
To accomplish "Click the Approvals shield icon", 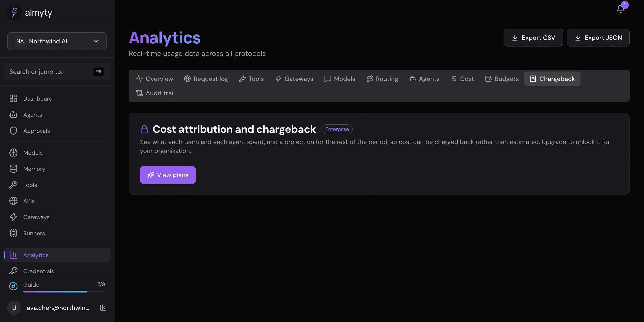I will (x=13, y=131).
